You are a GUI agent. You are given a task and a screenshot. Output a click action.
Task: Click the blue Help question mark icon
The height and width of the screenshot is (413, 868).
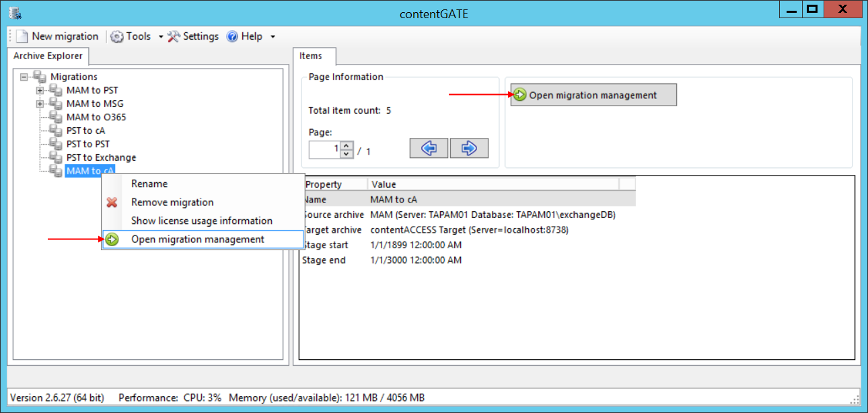233,36
